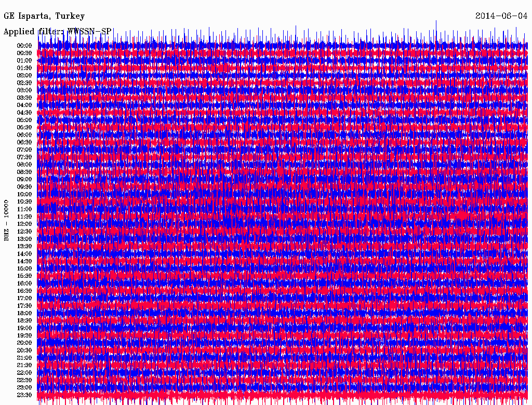Viewport: 532px width, 405px height.
Task: Select the 15:00 time row label
Action: 24,268
